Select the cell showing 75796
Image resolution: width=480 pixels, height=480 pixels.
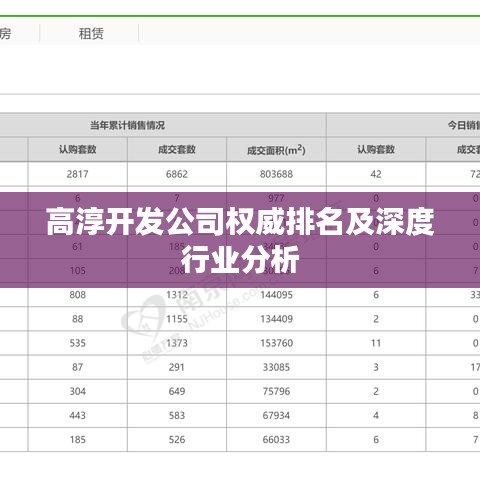coord(276,391)
